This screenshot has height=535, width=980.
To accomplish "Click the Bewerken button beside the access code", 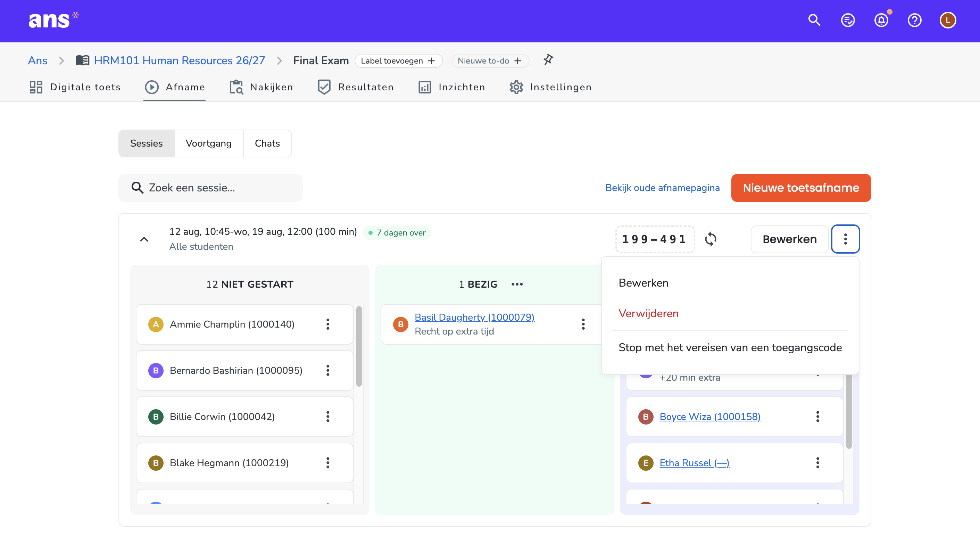I will [x=789, y=239].
